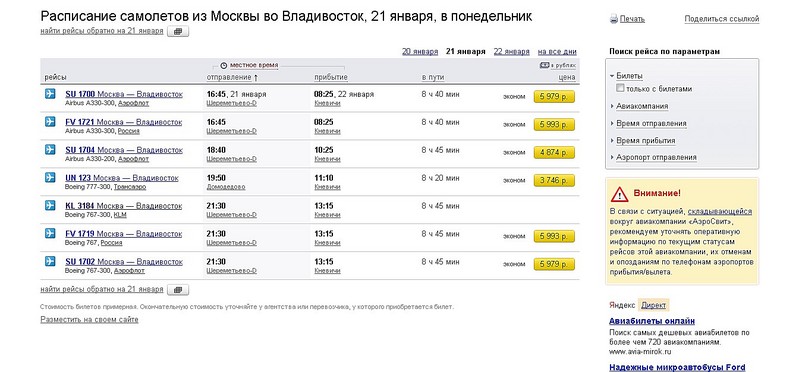Click the currency icon labeled в рублях
This screenshot has width=799, height=372.
point(544,65)
